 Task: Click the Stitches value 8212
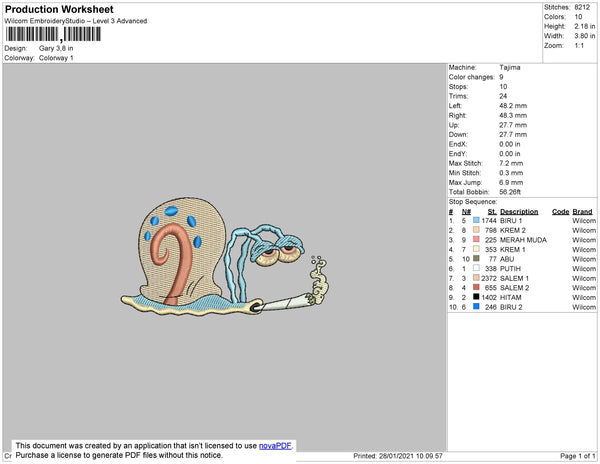click(x=582, y=7)
